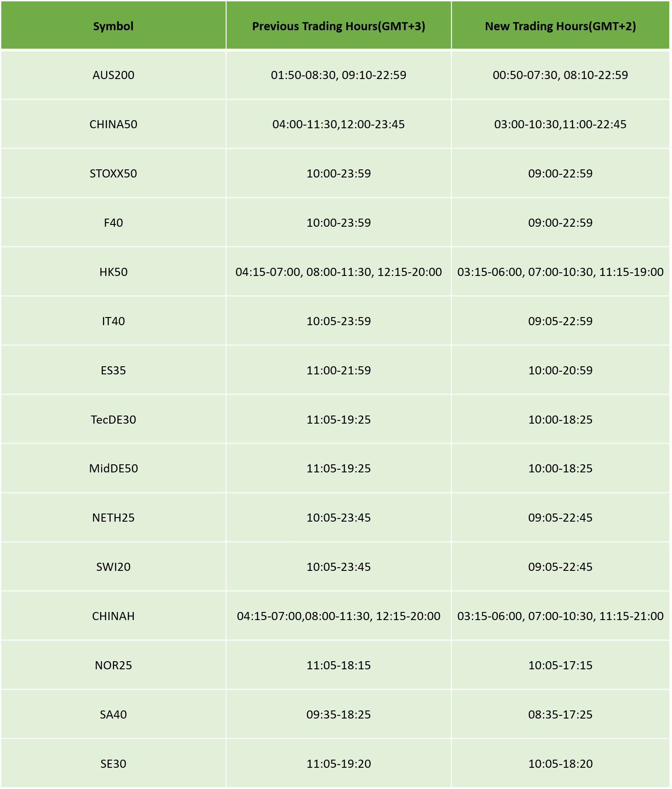
Task: Click SE30 previous hours 11:05-19:20
Action: [339, 764]
